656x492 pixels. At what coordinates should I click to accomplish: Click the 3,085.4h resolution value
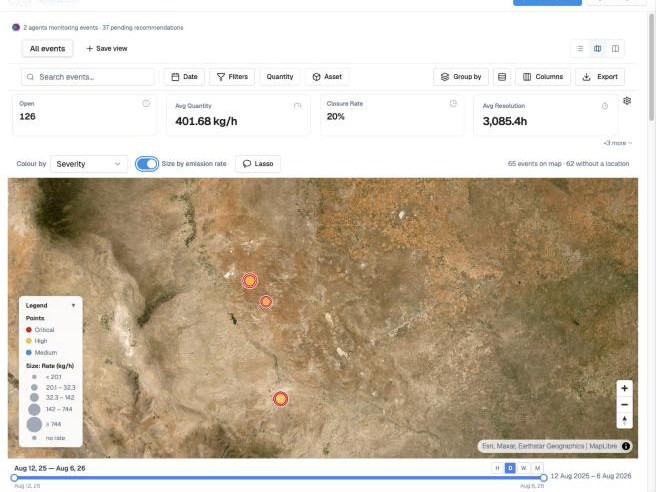coord(505,121)
